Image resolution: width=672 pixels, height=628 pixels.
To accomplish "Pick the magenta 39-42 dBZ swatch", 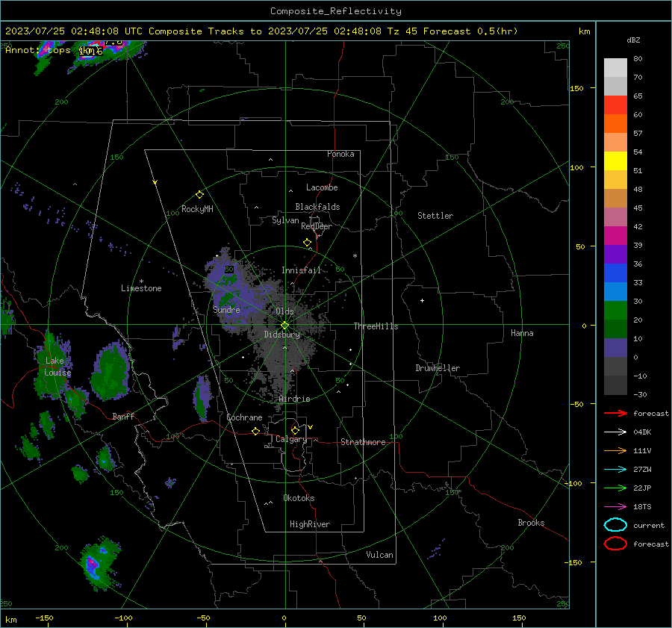I will click(615, 236).
